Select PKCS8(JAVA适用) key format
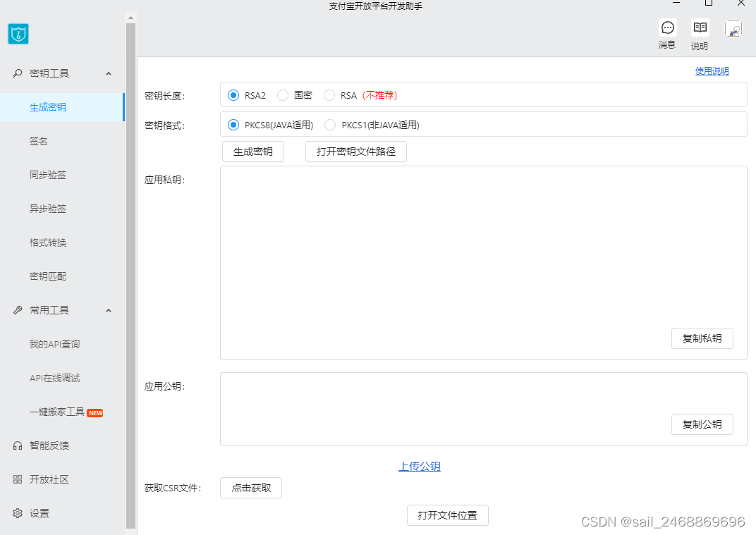This screenshot has width=756, height=535. (x=233, y=125)
